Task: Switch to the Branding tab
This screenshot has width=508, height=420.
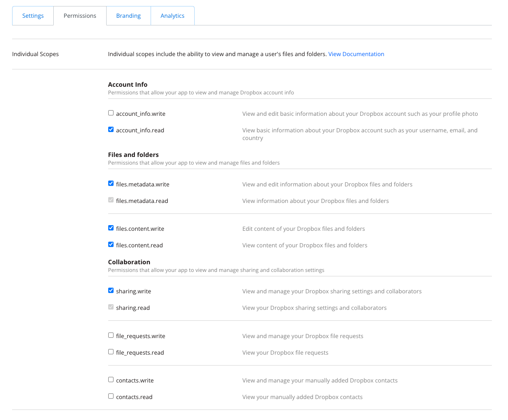Action: [x=128, y=16]
